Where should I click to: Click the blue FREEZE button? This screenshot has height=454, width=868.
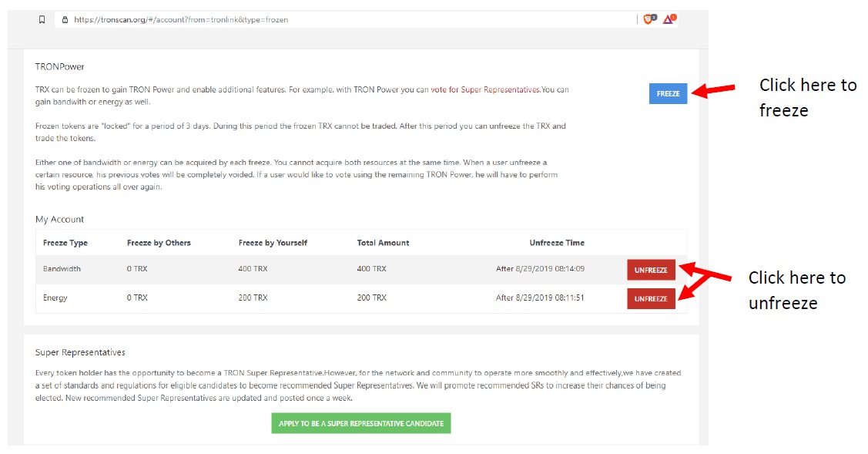(x=669, y=94)
